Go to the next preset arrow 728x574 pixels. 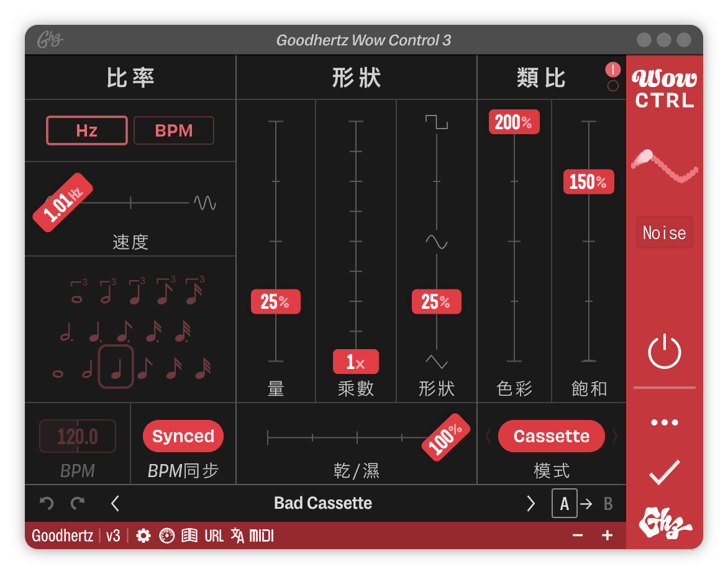click(530, 503)
